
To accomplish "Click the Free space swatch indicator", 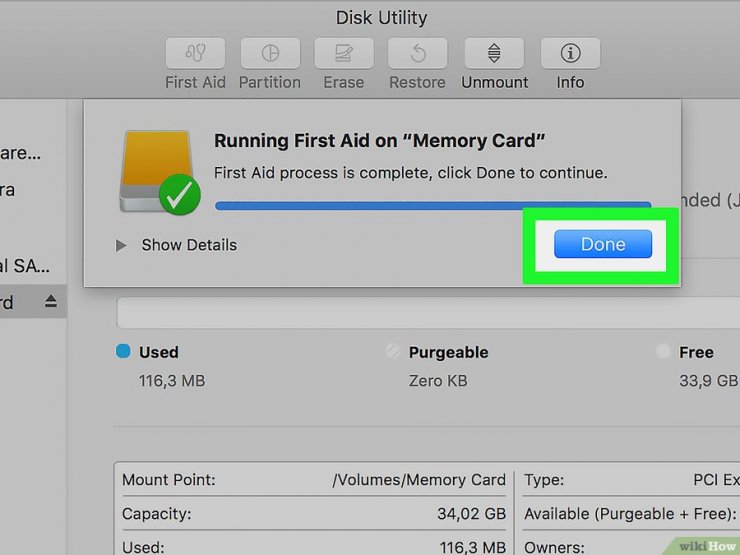I will 663,351.
